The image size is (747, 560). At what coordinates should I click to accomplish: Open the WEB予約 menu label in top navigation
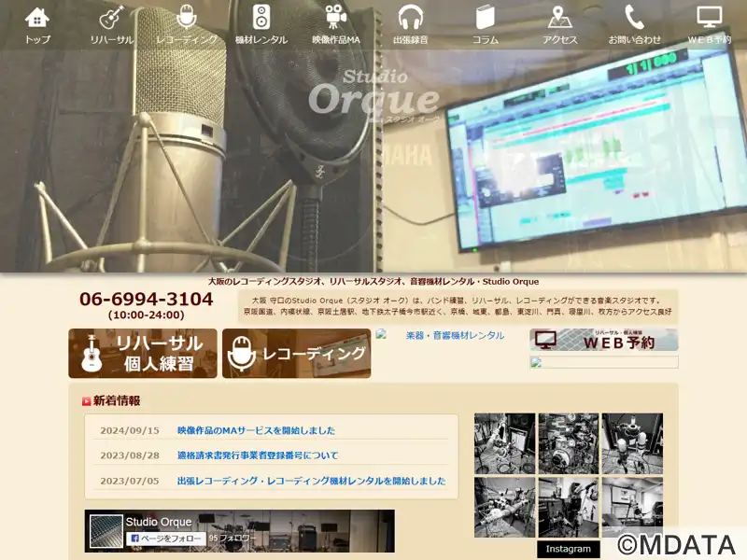710,39
